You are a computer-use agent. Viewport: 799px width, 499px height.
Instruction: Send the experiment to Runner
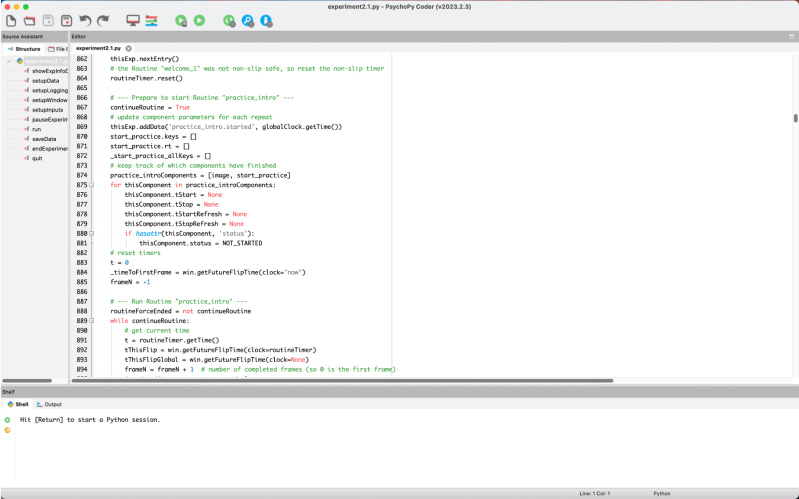coord(181,21)
